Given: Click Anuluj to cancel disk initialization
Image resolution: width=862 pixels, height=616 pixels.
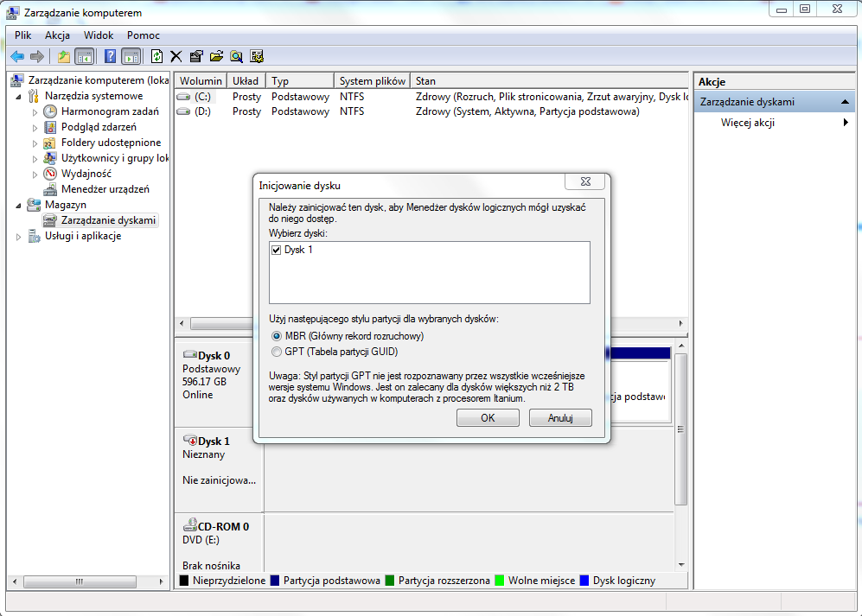Looking at the screenshot, I should pyautogui.click(x=560, y=417).
